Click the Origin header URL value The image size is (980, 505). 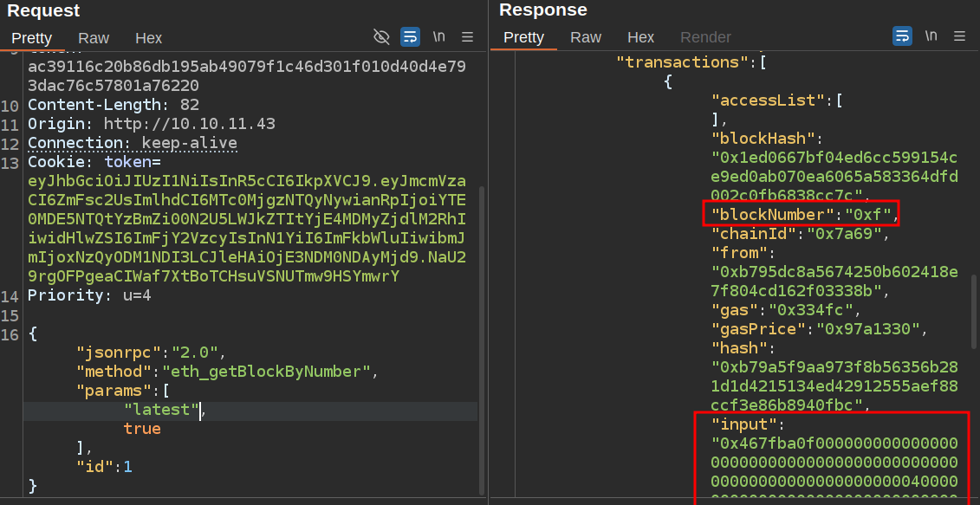tap(189, 124)
